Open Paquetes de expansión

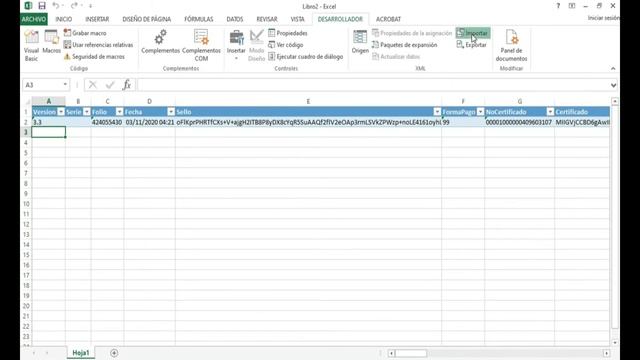[404, 45]
